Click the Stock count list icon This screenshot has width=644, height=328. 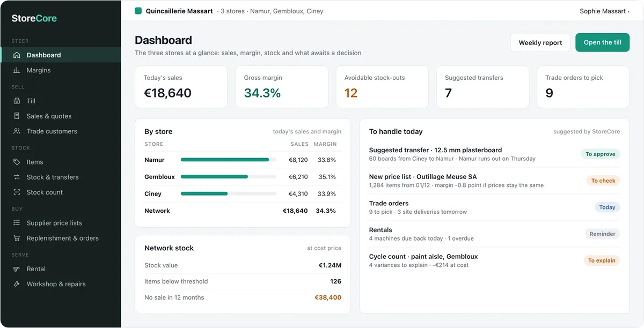[x=17, y=192]
